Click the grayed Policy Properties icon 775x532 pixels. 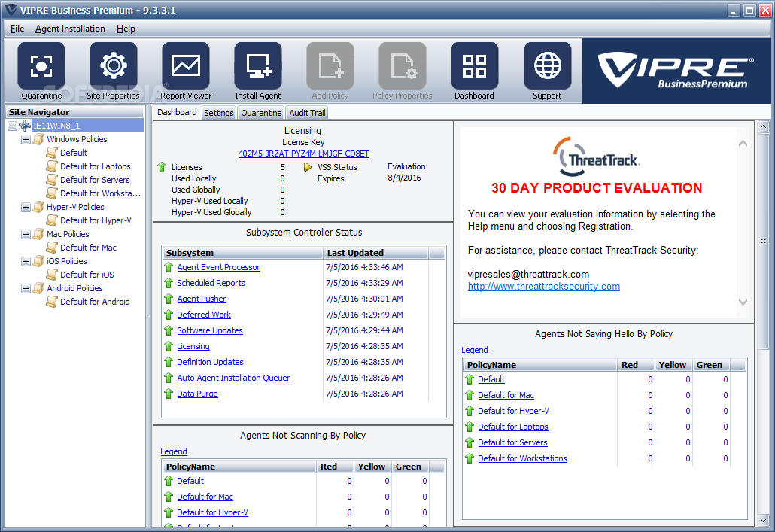coord(403,66)
